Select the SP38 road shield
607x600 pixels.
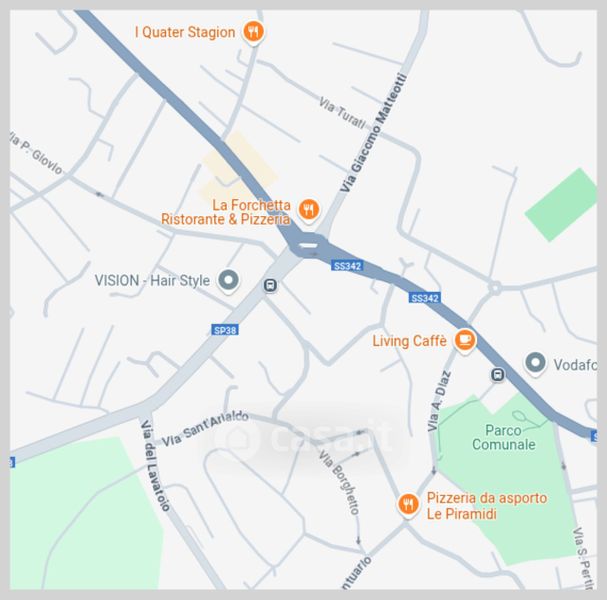coord(225,330)
